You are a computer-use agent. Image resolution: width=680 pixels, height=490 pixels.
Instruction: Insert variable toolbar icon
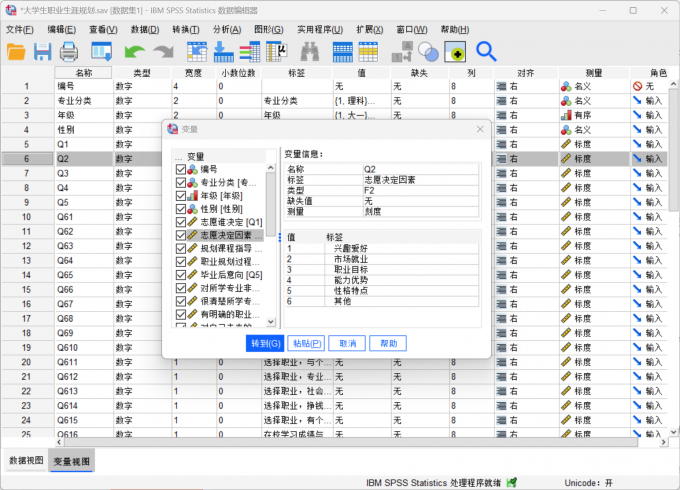(x=368, y=52)
